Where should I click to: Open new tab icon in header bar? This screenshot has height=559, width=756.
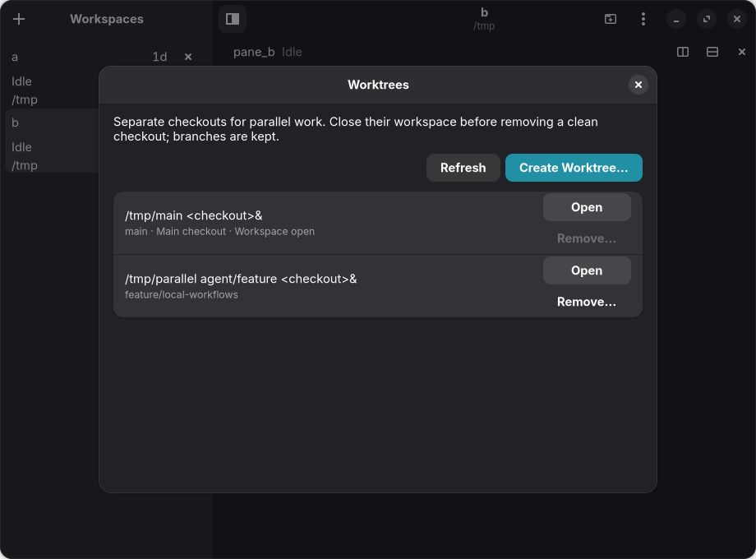coord(611,19)
